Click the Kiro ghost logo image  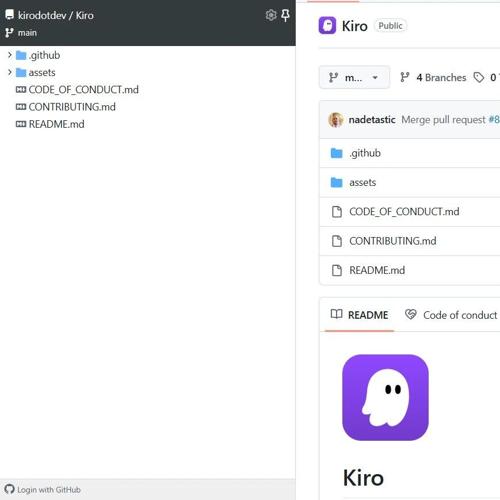[x=385, y=397]
